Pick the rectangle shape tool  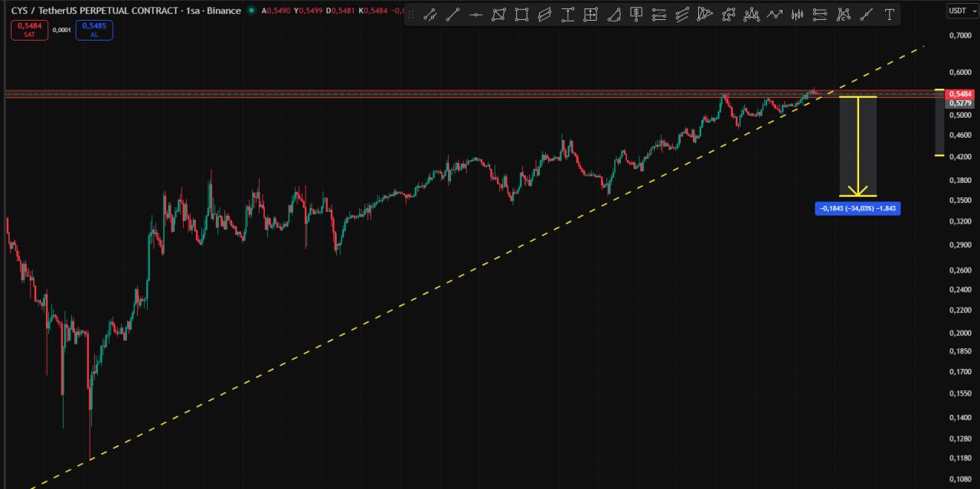pyautogui.click(x=521, y=15)
